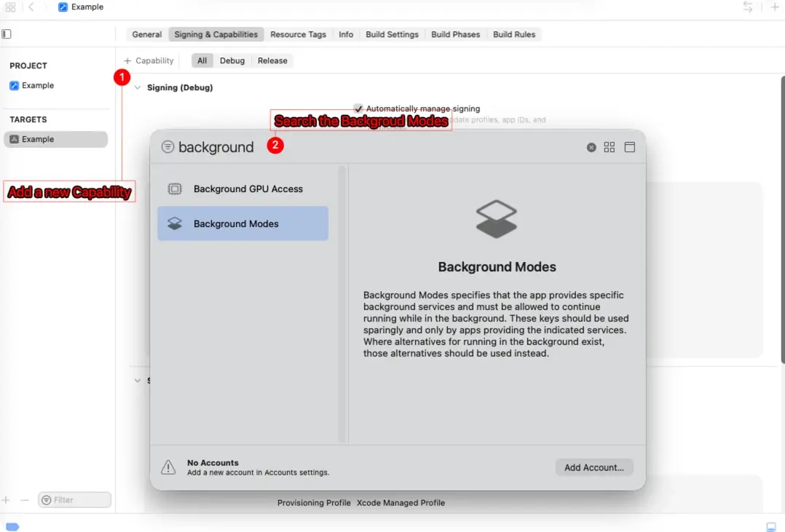Click the filter icon beside background search
Image resolution: width=785 pixels, height=532 pixels.
(x=167, y=147)
